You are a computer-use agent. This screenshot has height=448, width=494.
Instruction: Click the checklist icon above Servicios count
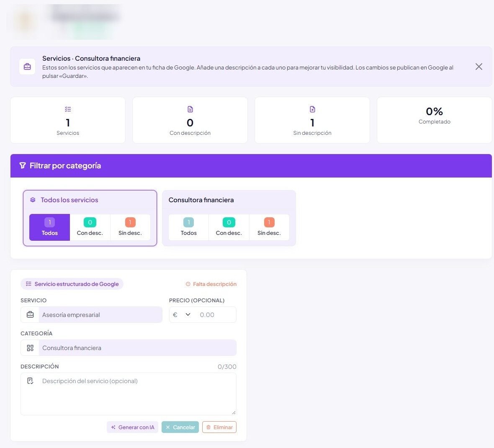pyautogui.click(x=68, y=109)
